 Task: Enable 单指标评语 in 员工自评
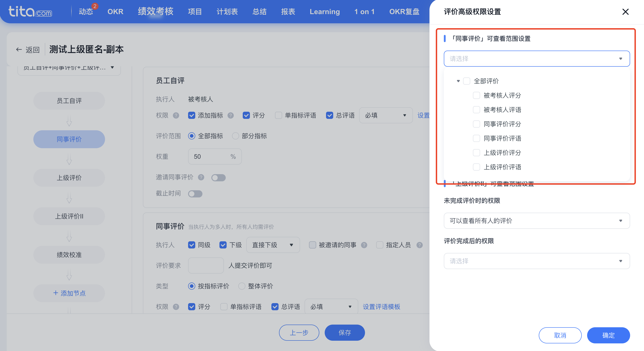278,115
